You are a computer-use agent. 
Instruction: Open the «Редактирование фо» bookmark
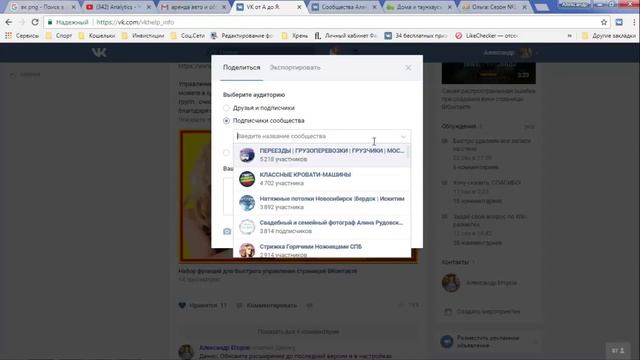click(241, 36)
